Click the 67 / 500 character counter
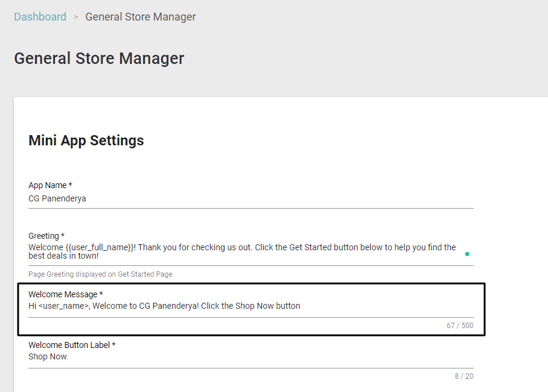 click(460, 326)
